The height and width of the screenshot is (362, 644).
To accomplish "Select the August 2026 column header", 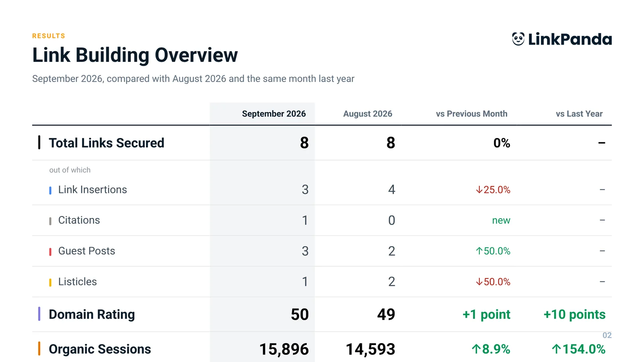I will pyautogui.click(x=367, y=114).
